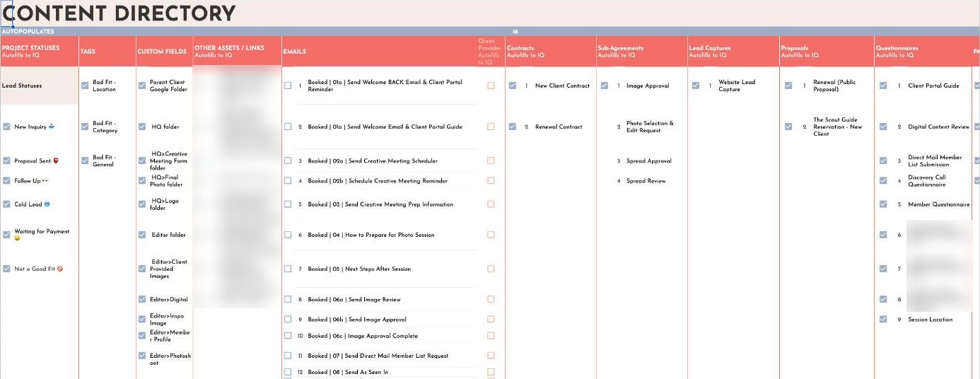Select the TAGS column header
Image resolution: width=980 pixels, height=379 pixels.
pos(107,51)
